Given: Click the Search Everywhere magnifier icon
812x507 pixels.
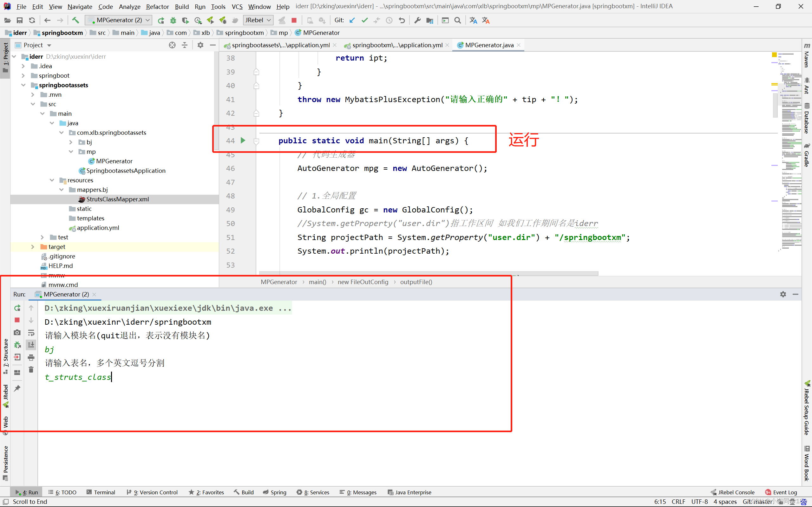Looking at the screenshot, I should pyautogui.click(x=457, y=20).
